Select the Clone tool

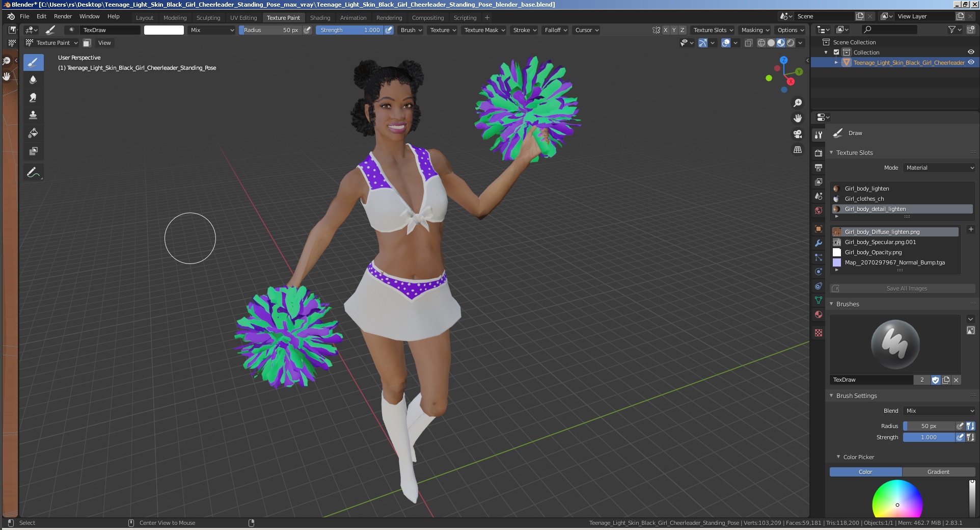click(x=33, y=115)
